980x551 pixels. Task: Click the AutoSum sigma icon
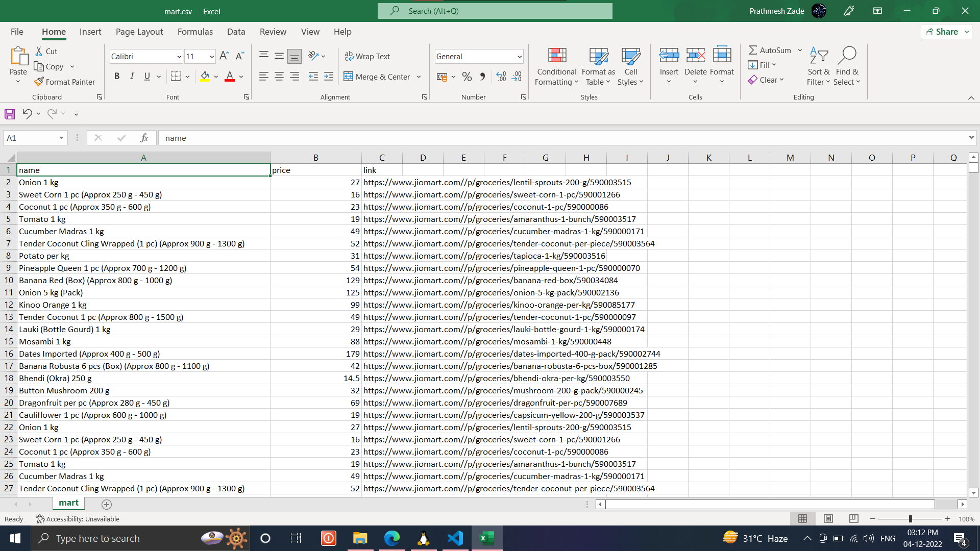coord(753,50)
